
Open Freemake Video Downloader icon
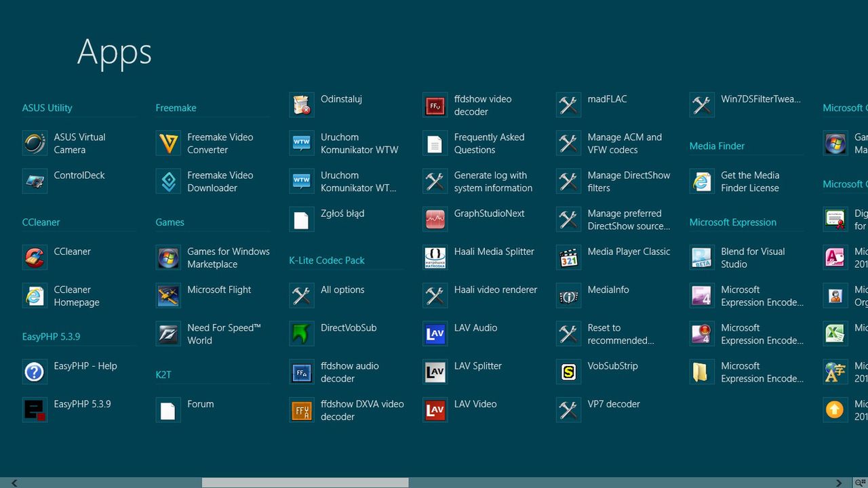click(x=168, y=181)
